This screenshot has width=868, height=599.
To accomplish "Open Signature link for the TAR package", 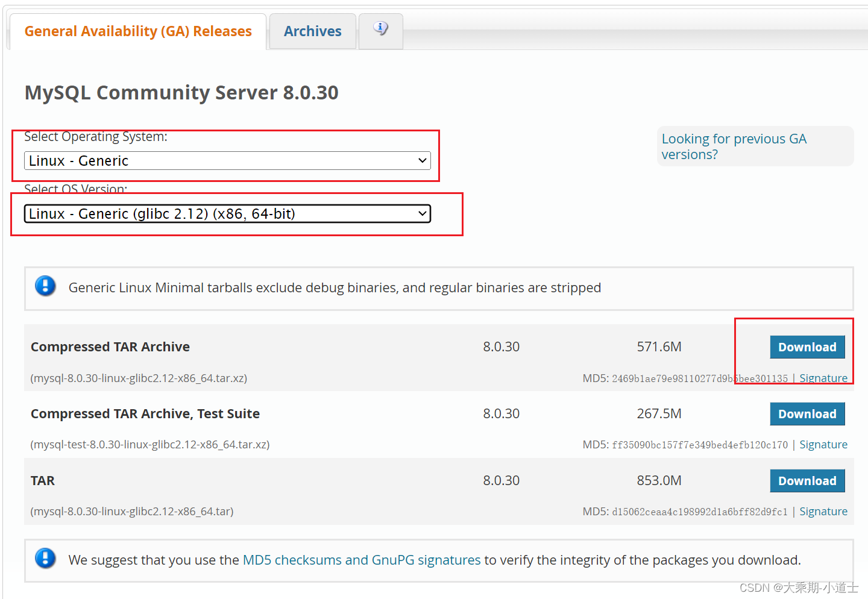I will click(823, 512).
